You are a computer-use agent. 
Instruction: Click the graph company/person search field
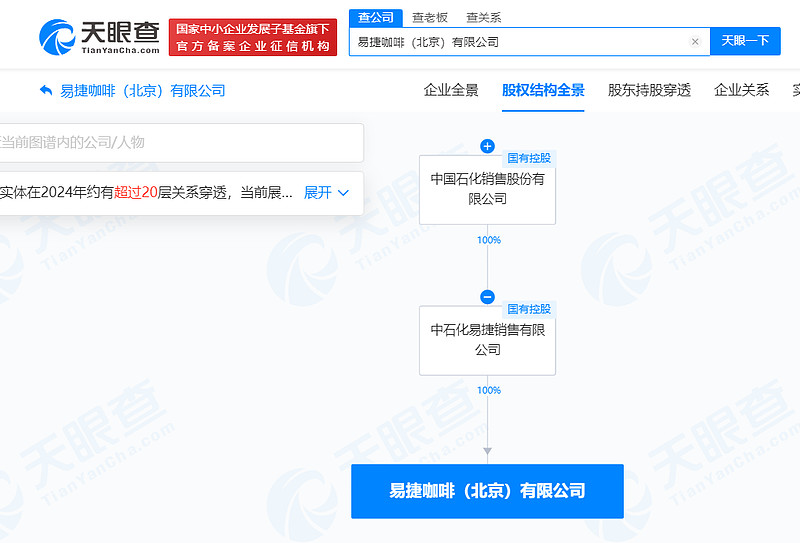tap(181, 142)
